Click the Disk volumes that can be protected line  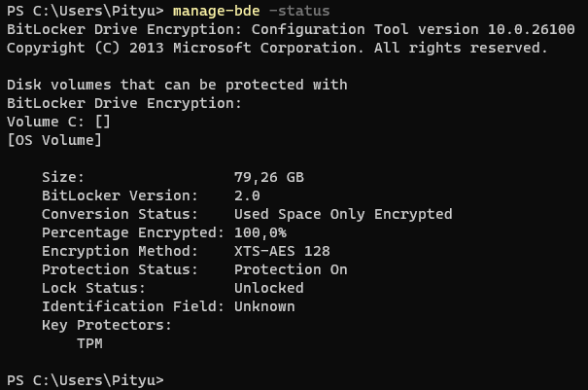pos(177,85)
